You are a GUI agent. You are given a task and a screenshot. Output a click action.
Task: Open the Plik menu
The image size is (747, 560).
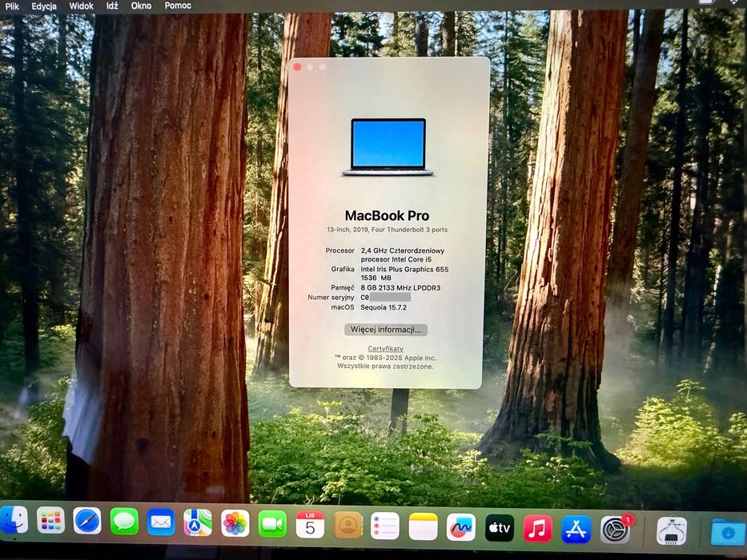coord(12,6)
